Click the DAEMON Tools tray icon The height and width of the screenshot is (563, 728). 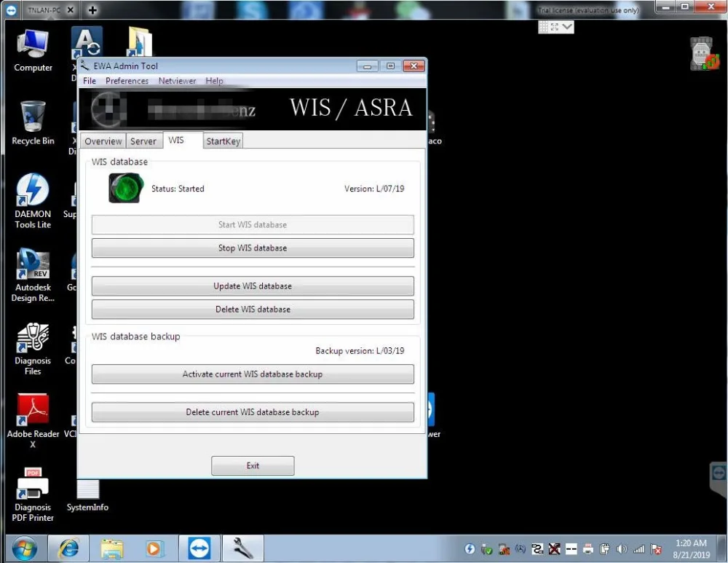coord(470,549)
